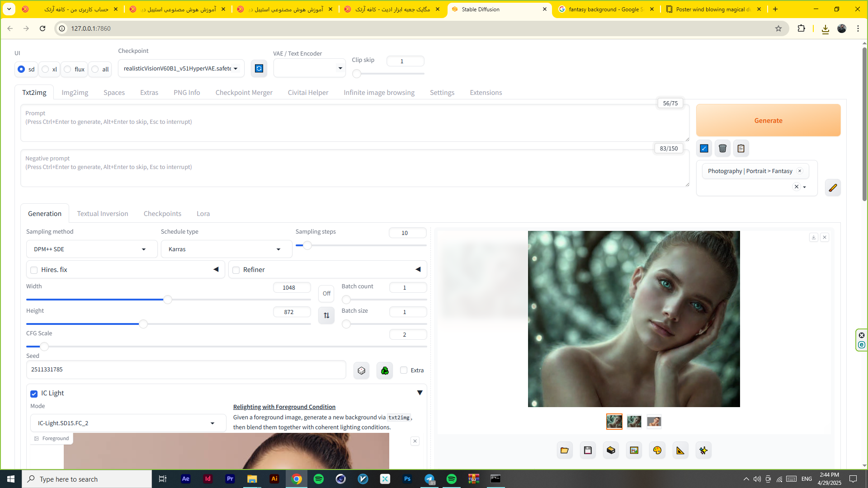Uncheck the IC Light checkbox

[x=34, y=394]
